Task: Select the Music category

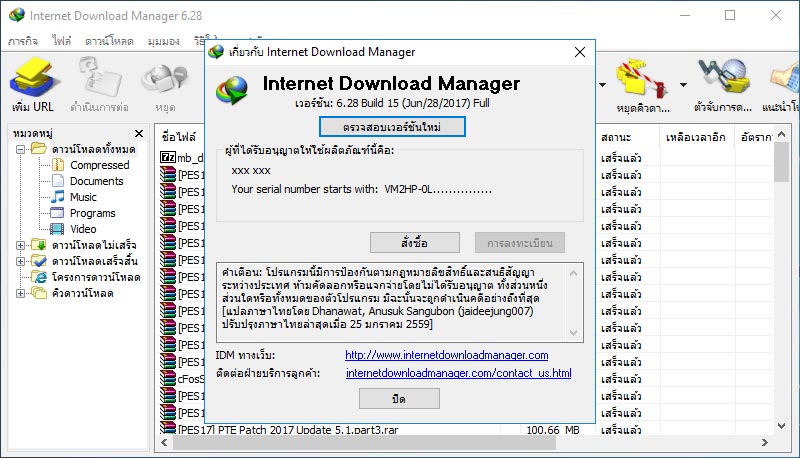Action: pos(83,197)
